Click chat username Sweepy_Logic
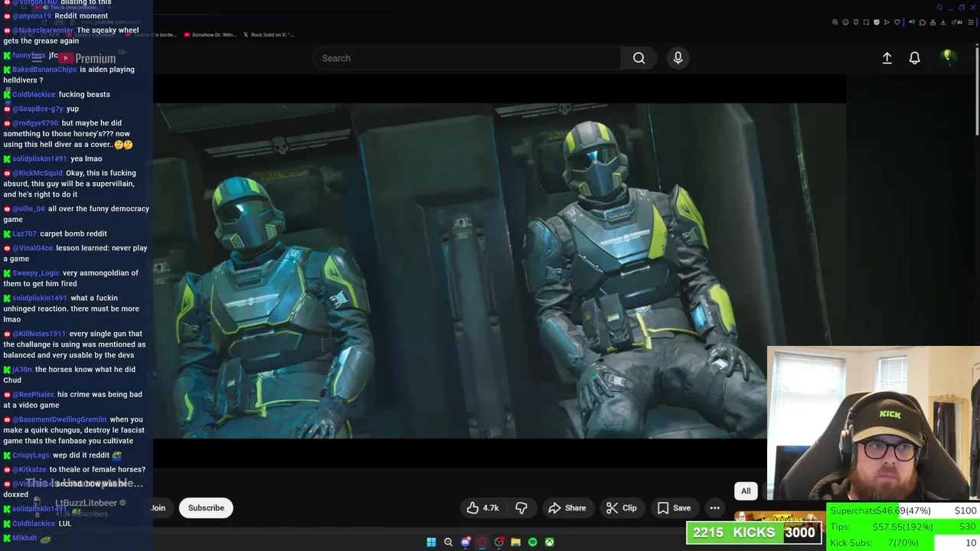This screenshot has height=551, width=980. click(36, 273)
